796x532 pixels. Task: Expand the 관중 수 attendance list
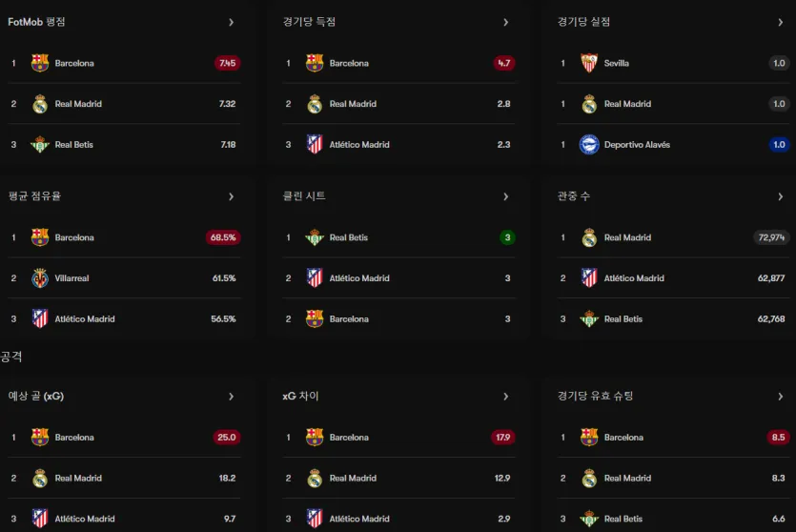click(780, 196)
